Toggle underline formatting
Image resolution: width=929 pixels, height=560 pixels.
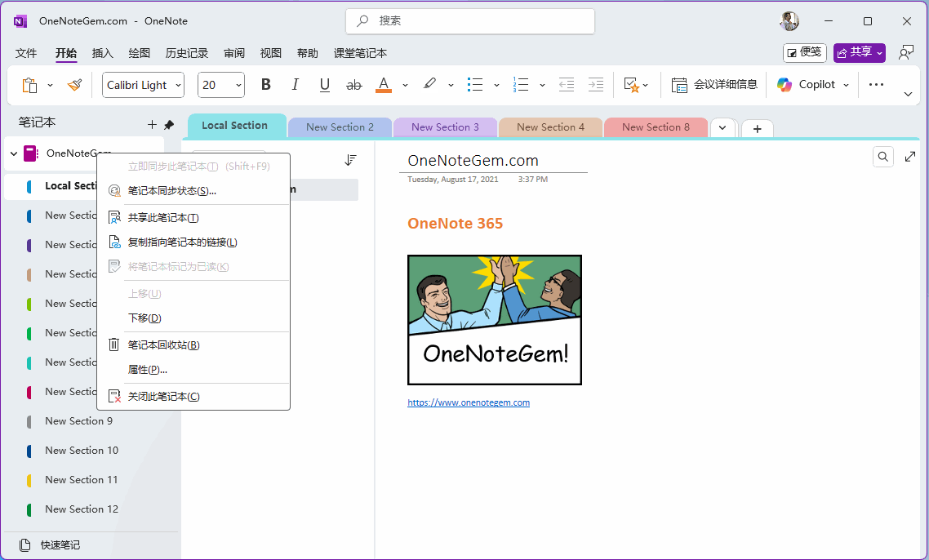pyautogui.click(x=325, y=85)
